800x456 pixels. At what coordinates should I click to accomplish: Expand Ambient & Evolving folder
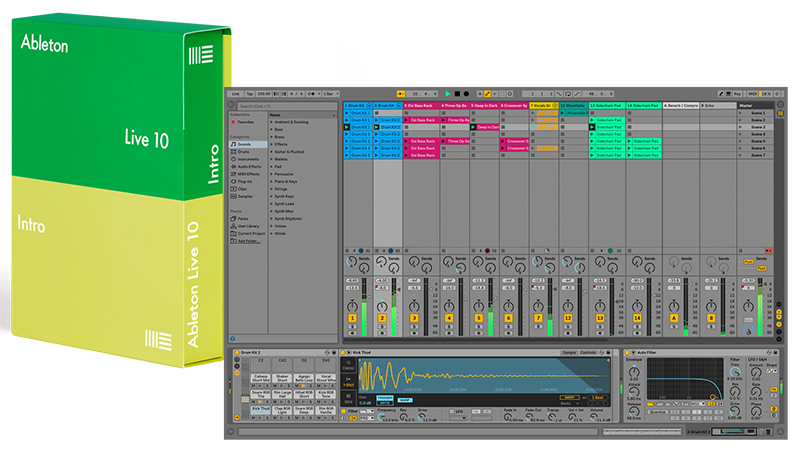pyautogui.click(x=272, y=122)
